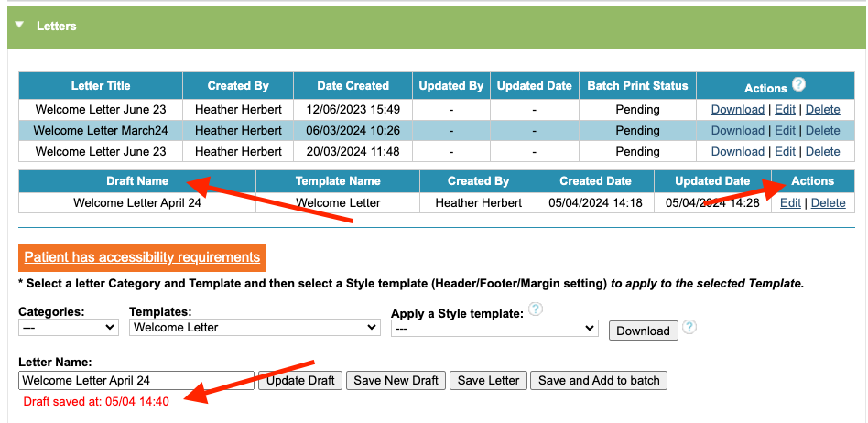868x423 pixels.
Task: Open the Templates dropdown showing Welcome Letter
Action: tap(255, 327)
